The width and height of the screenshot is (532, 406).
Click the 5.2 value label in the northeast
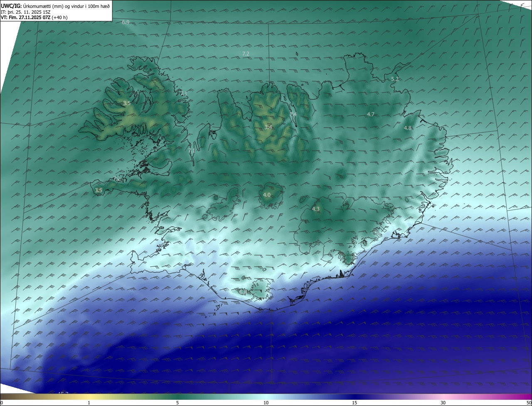395,79
